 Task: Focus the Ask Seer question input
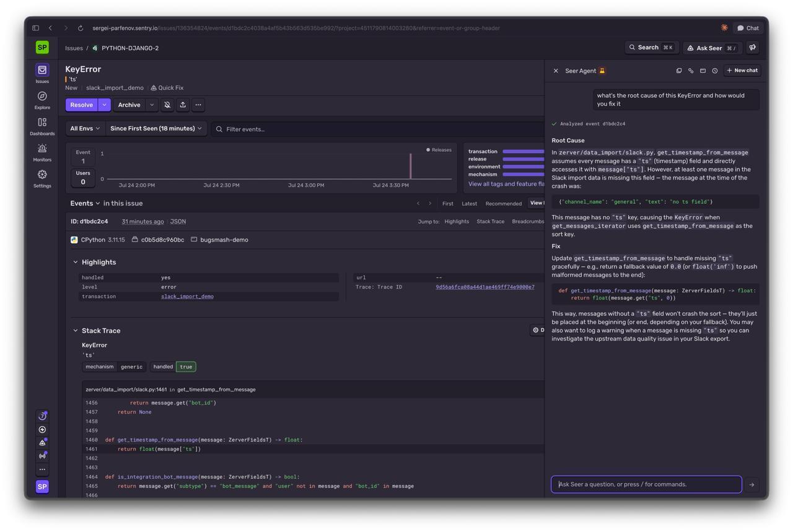coord(646,484)
